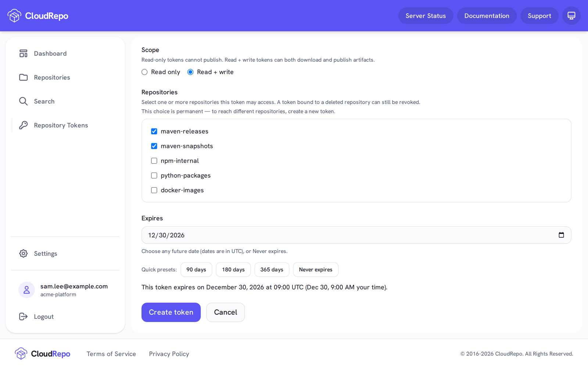The image size is (588, 368).
Task: Open Settings from the sidebar
Action: coord(65,254)
